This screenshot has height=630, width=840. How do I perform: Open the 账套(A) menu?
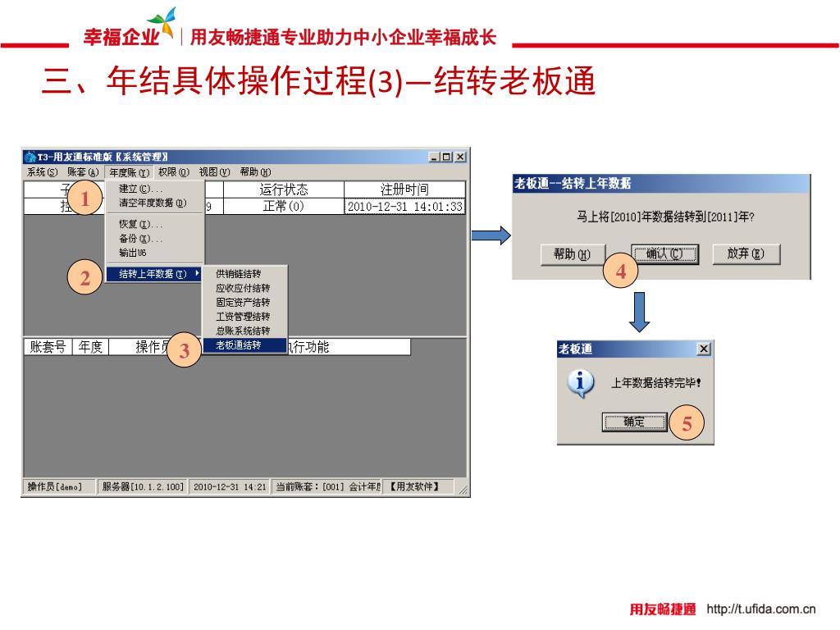pyautogui.click(x=83, y=172)
